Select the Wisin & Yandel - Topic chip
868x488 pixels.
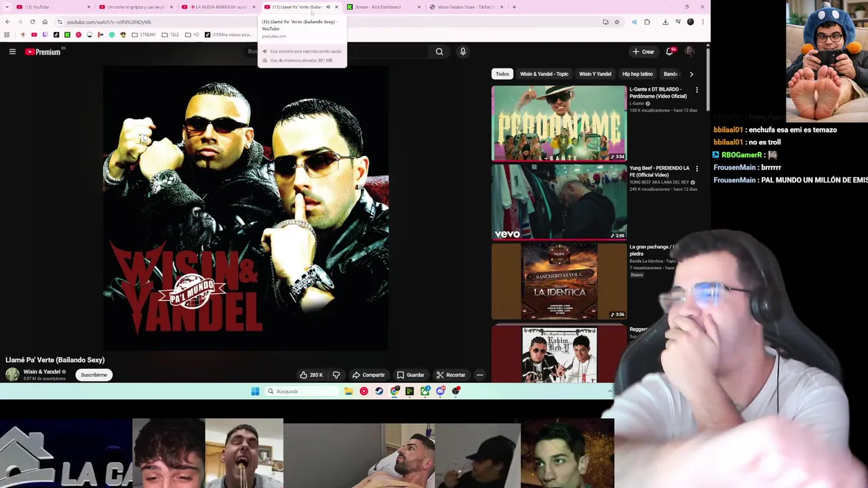click(544, 74)
